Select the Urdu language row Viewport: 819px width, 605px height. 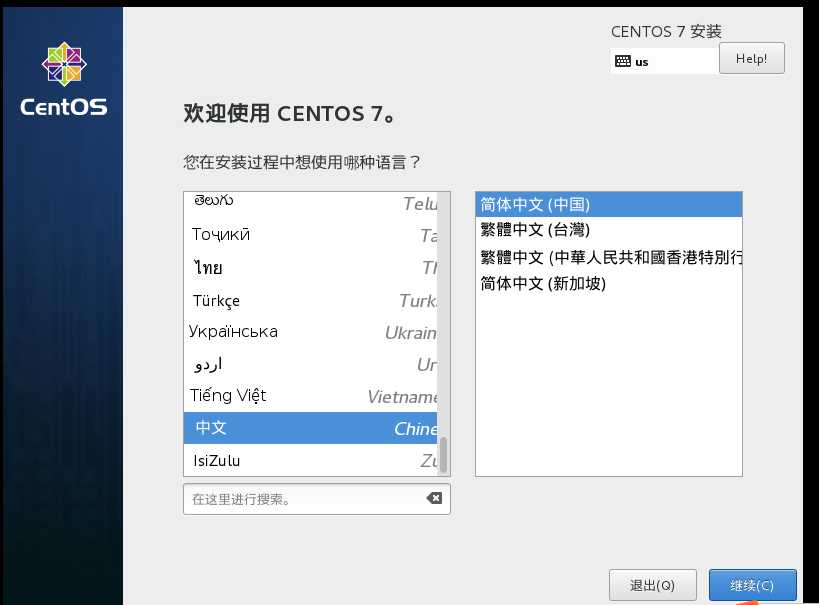pyautogui.click(x=311, y=364)
